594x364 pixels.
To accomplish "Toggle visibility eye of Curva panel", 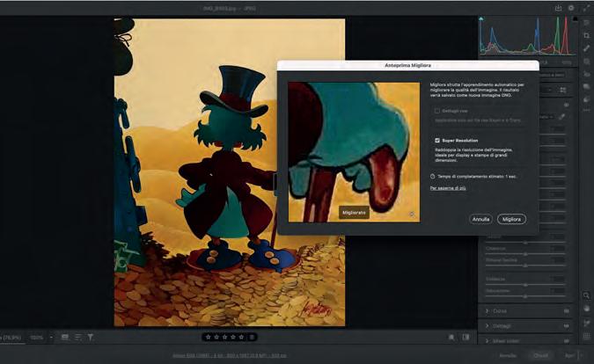I will (x=567, y=311).
